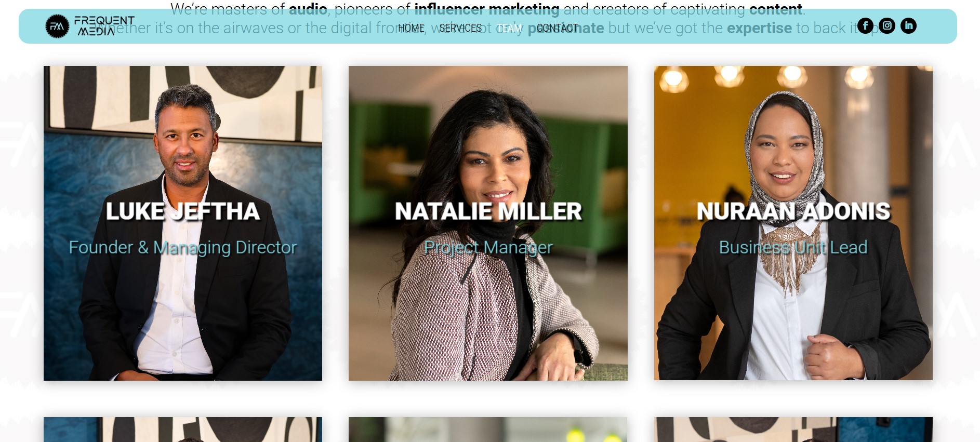980x442 pixels.
Task: Click the Frequent Media wordmark
Action: 104,26
